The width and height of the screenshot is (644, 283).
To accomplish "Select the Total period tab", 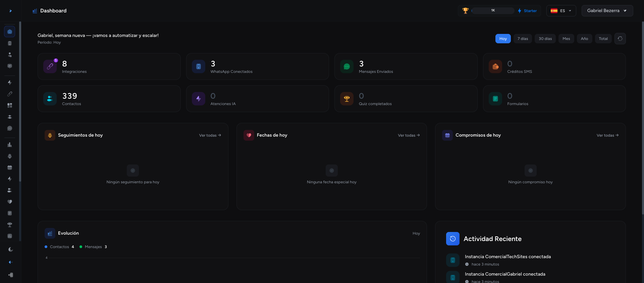I will tap(603, 39).
